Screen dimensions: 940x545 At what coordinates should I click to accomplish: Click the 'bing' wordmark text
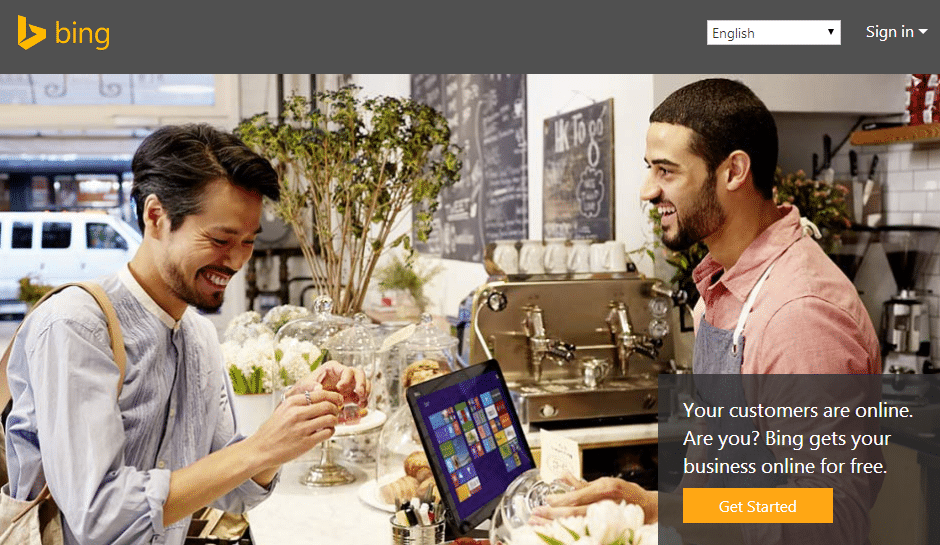[x=83, y=34]
